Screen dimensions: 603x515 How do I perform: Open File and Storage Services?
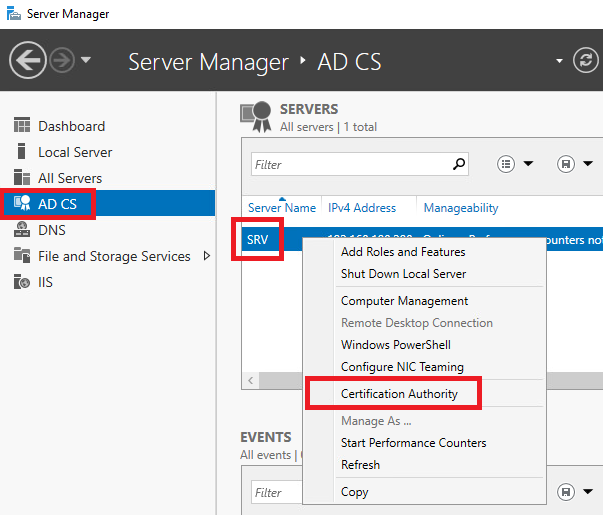pos(114,256)
